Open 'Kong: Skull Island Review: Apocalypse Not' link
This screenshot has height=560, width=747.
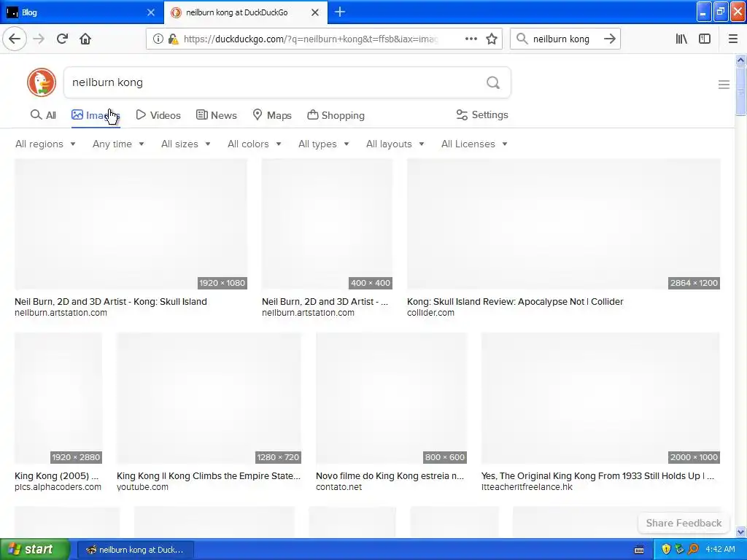coord(515,301)
